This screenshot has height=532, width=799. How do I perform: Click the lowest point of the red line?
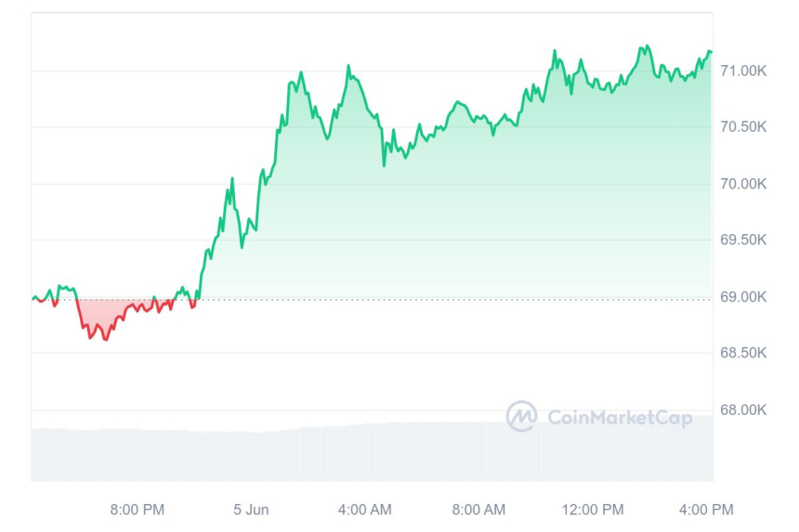click(x=105, y=340)
